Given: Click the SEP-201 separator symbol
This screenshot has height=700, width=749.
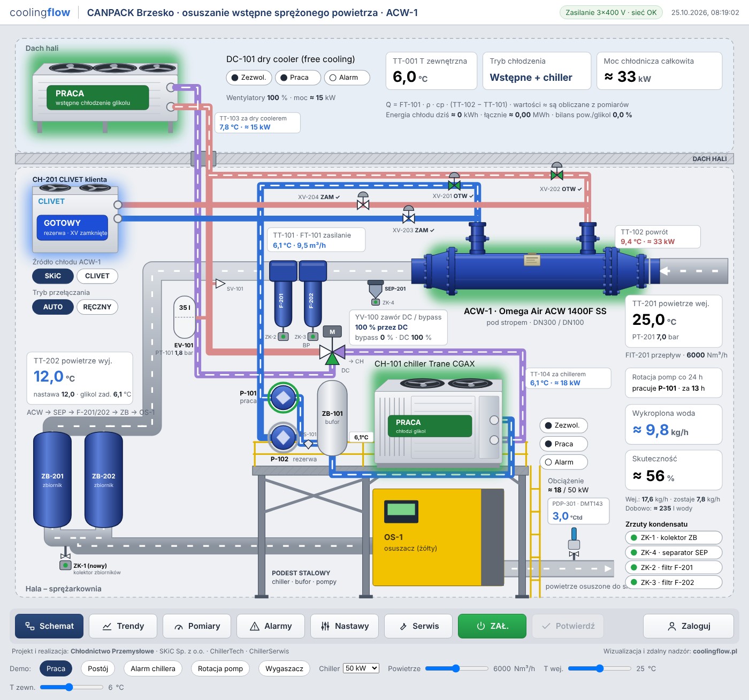Looking at the screenshot, I should tap(376, 290).
